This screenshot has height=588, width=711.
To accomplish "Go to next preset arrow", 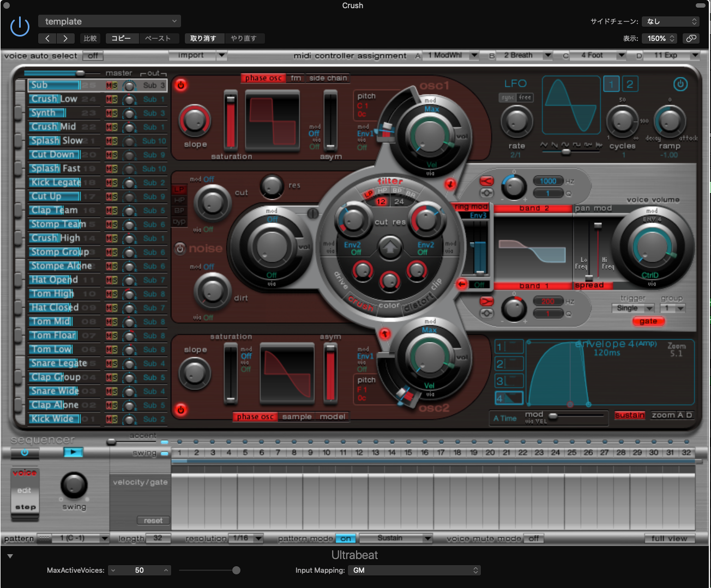I will [x=65, y=38].
